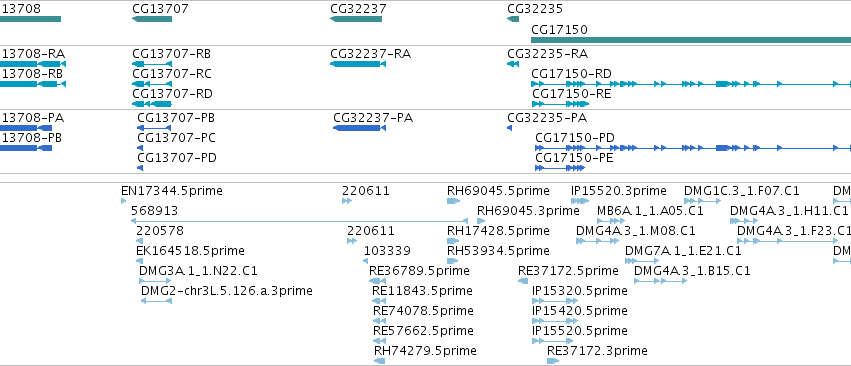Select the CG13707-PB protein glyph

point(154,128)
